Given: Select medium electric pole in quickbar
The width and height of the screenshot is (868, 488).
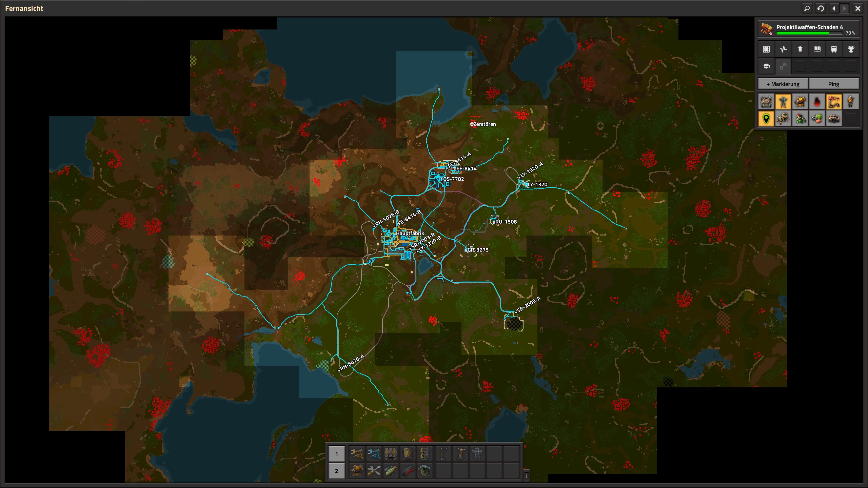Looking at the screenshot, I should [x=460, y=454].
